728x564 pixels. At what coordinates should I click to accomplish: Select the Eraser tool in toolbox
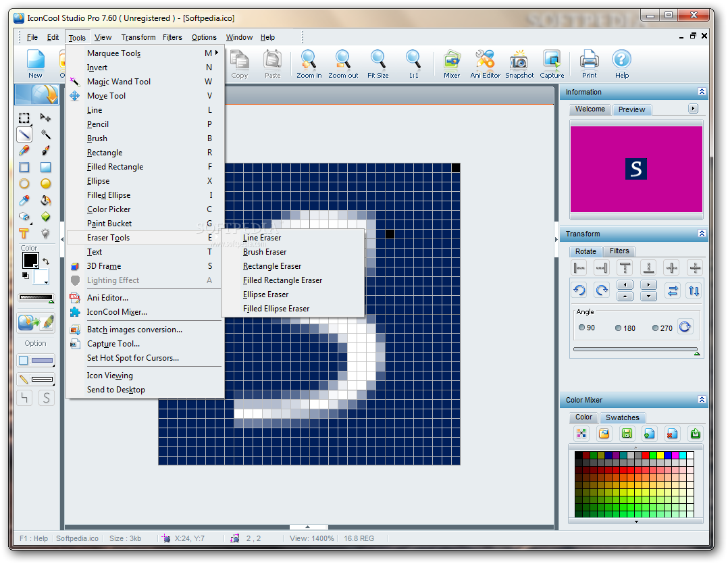24,217
